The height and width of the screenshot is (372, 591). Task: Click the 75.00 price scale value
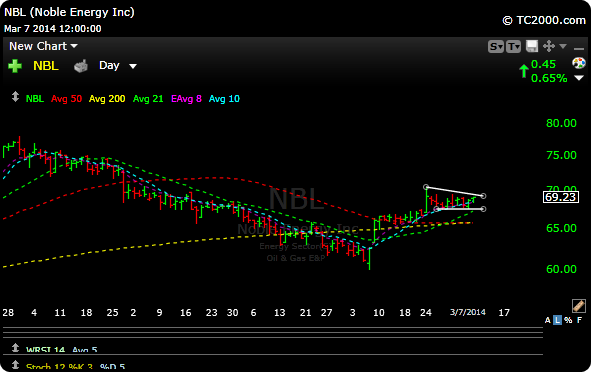pos(561,155)
